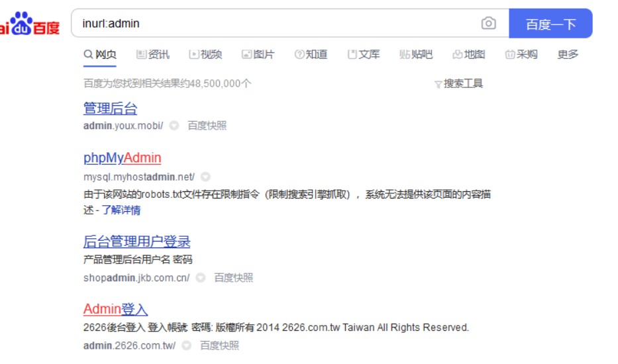This screenshot has width=618, height=364.
Task: Open 百度快照 for admin.2626.com.tw
Action: click(220, 345)
